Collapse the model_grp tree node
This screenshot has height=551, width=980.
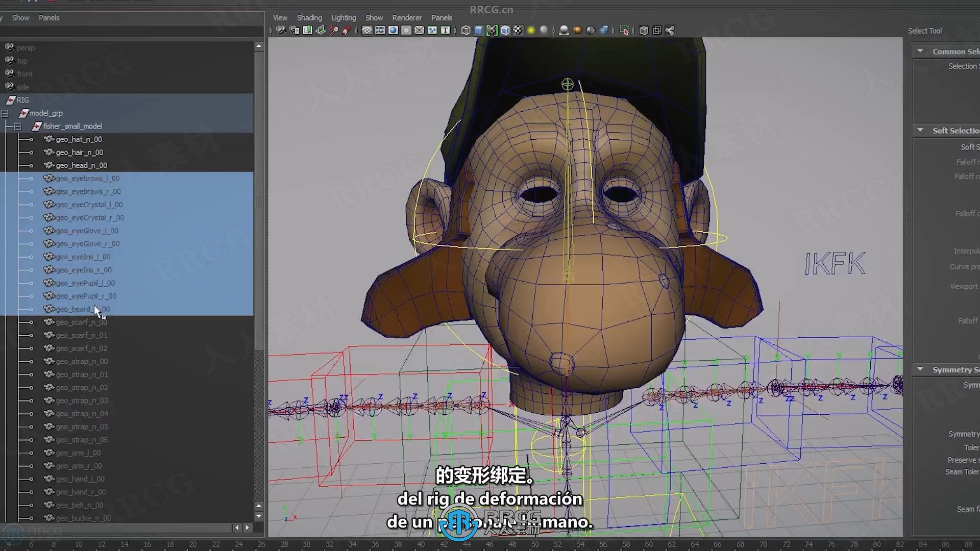click(x=5, y=113)
